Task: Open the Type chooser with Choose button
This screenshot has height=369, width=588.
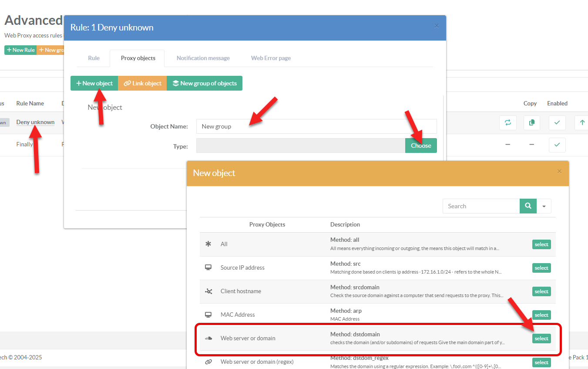Action: coord(420,146)
